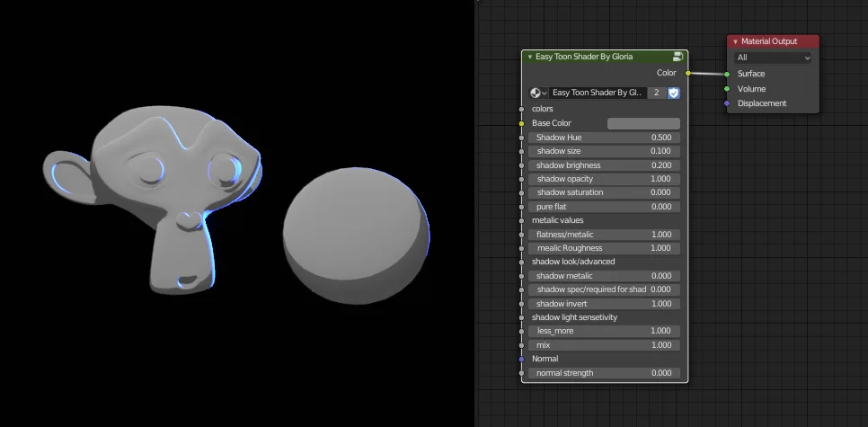Select the Material Output node header

pyautogui.click(x=773, y=41)
